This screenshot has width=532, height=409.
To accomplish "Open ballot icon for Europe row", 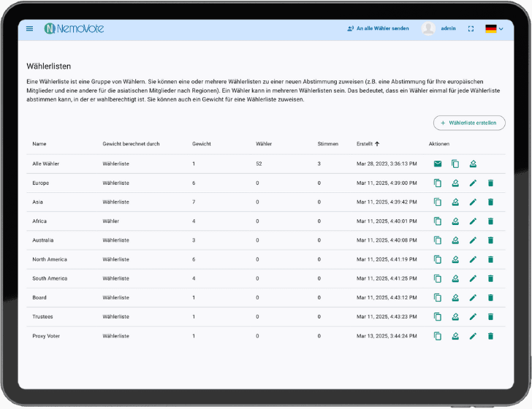I will [455, 183].
